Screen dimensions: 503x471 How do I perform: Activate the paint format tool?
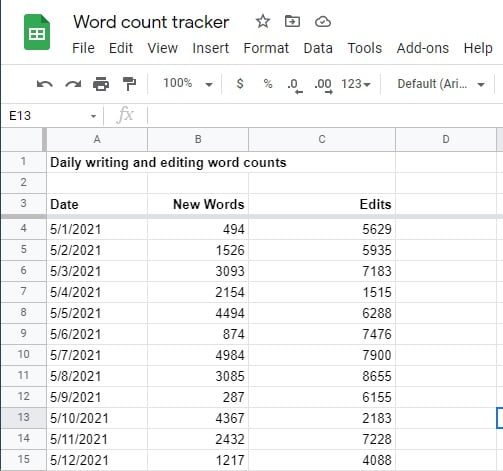[x=129, y=84]
